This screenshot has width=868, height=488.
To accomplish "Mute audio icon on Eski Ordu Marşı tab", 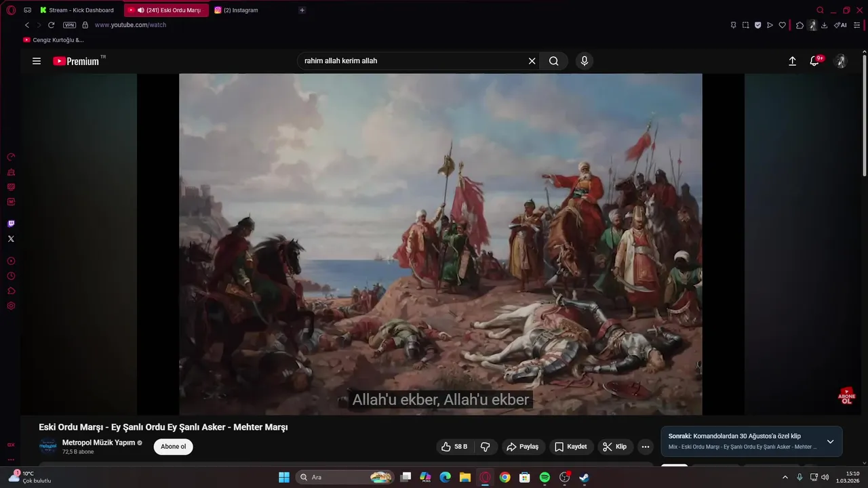I will [x=140, y=10].
